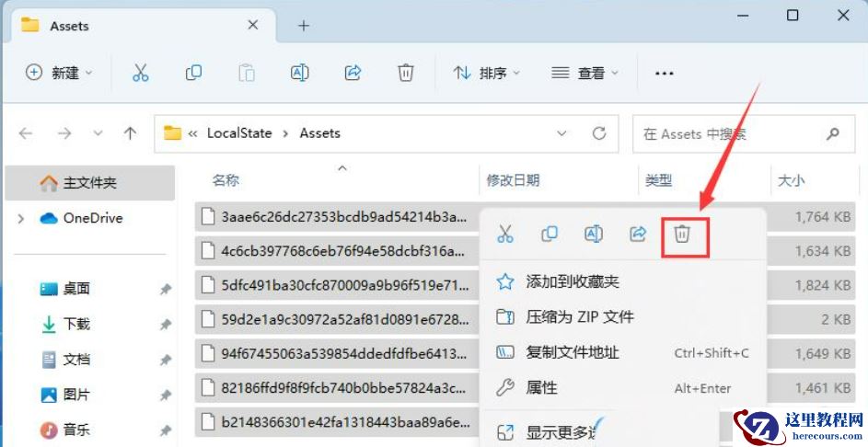
Task: Select file 3aae6c26dc27353bcdb9ad54214b3a...
Action: click(x=337, y=216)
